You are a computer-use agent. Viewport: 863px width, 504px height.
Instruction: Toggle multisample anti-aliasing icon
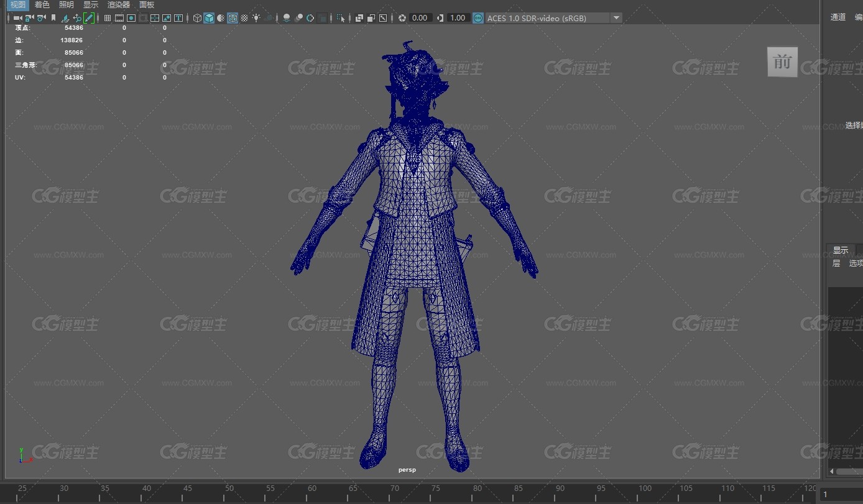coord(310,18)
